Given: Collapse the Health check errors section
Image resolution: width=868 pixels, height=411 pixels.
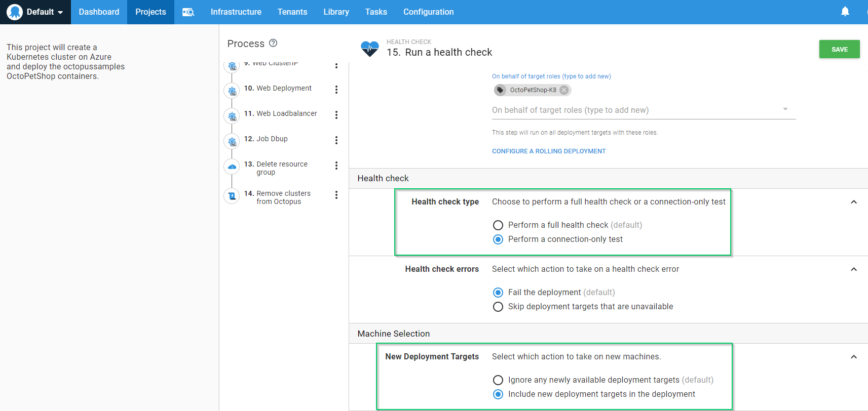Looking at the screenshot, I should point(853,269).
